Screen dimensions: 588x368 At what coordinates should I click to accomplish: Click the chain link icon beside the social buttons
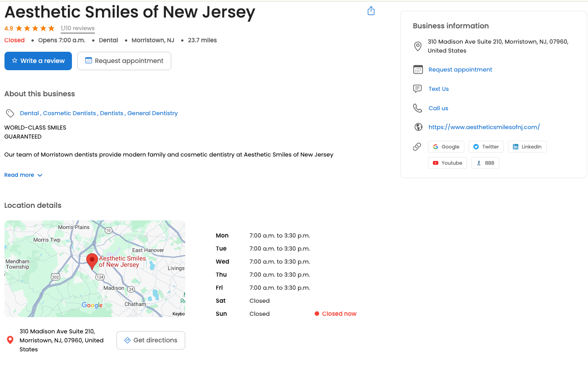pos(418,147)
